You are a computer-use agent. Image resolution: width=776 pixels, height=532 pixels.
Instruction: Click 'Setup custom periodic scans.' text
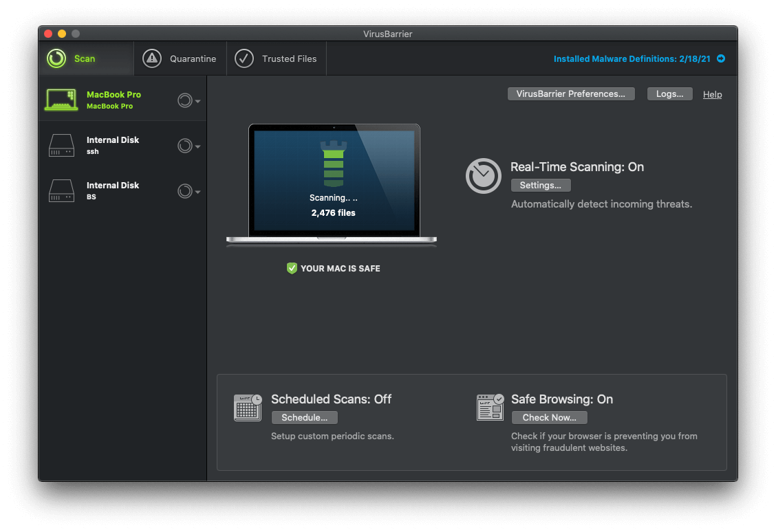[x=332, y=436]
